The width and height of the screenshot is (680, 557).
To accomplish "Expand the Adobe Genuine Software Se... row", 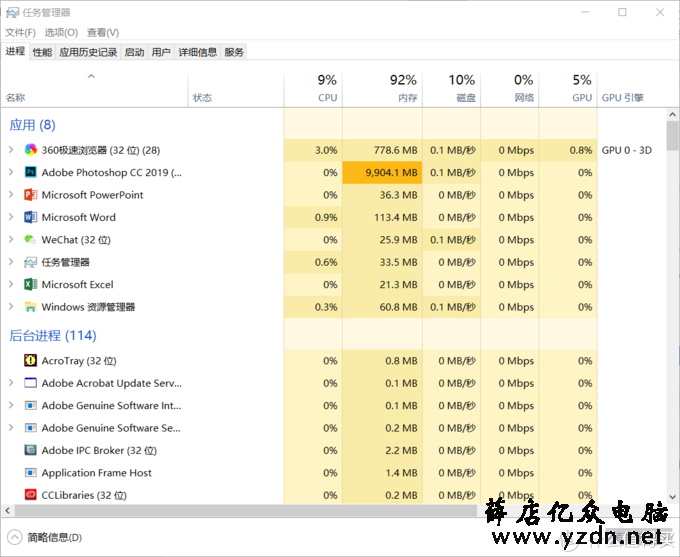I will pos(11,428).
